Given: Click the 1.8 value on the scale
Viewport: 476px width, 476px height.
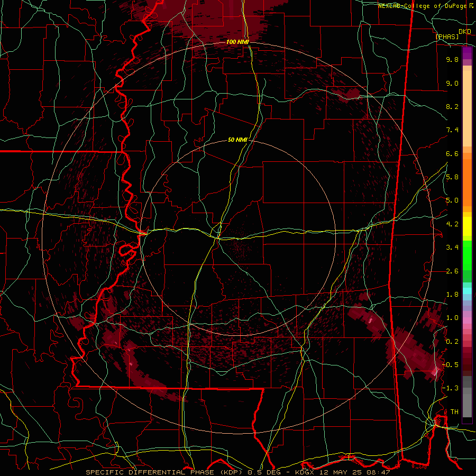Looking at the screenshot, I should (452, 295).
